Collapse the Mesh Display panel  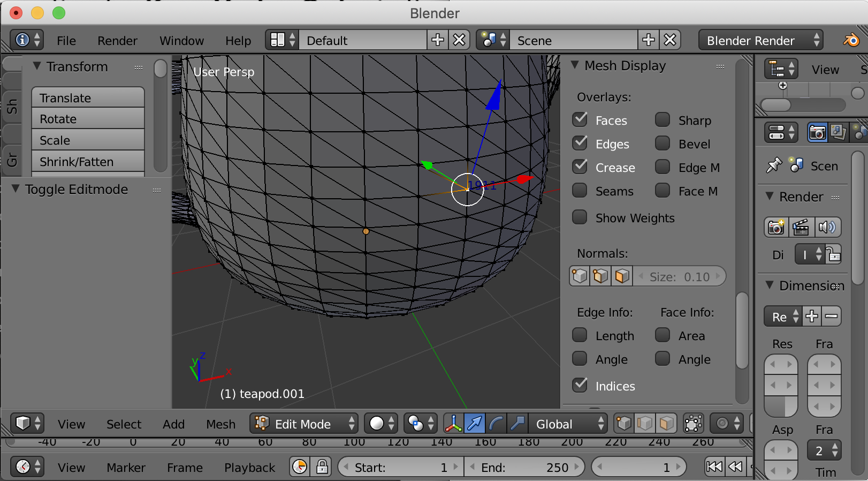pyautogui.click(x=575, y=65)
